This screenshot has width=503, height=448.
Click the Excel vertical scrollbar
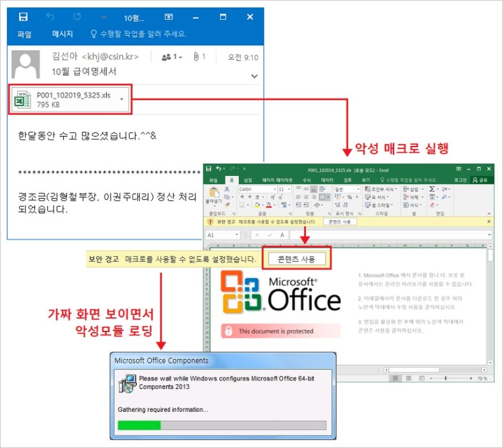491,304
